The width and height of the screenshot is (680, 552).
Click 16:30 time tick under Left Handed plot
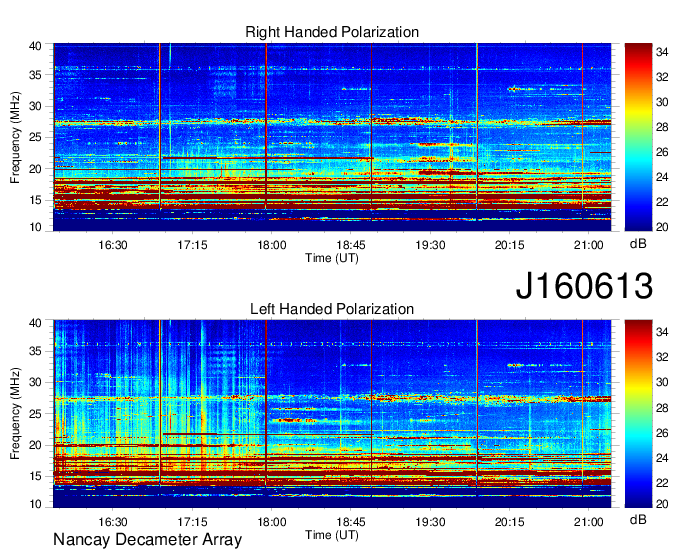coord(113,522)
